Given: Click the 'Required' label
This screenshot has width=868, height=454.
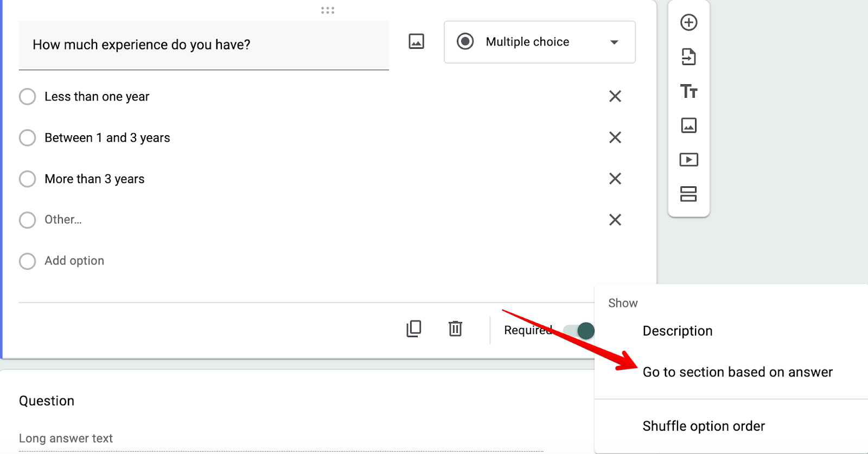Looking at the screenshot, I should point(528,330).
